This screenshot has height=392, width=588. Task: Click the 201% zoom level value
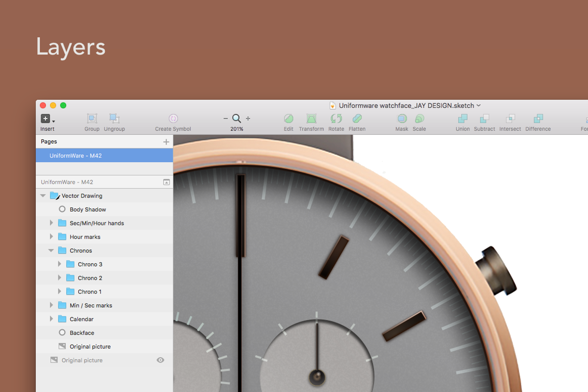(237, 129)
